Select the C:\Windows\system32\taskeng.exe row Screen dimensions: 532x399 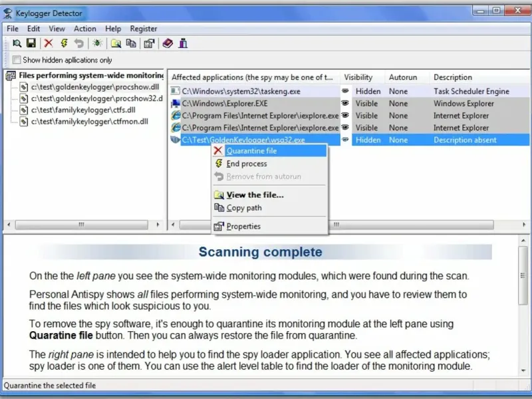tap(350, 91)
